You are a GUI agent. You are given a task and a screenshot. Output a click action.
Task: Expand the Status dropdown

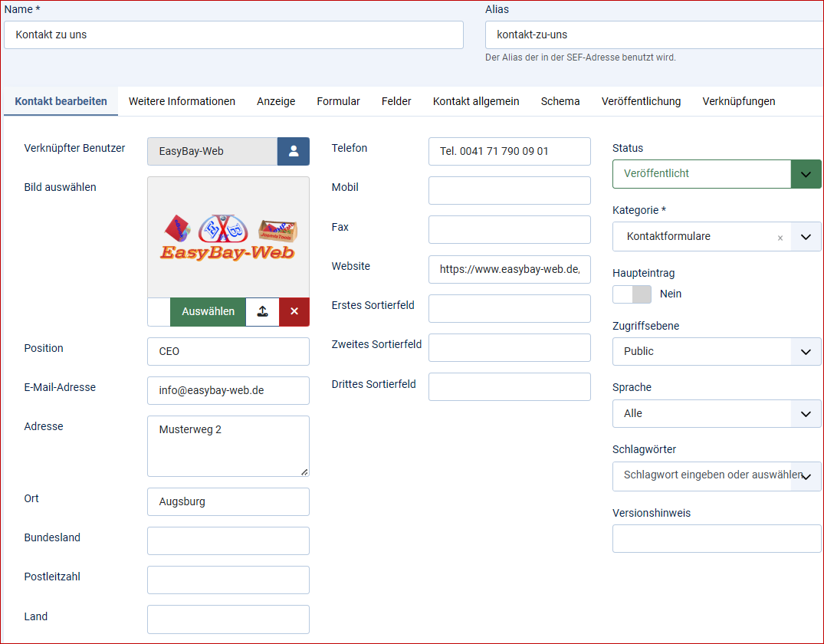point(805,174)
